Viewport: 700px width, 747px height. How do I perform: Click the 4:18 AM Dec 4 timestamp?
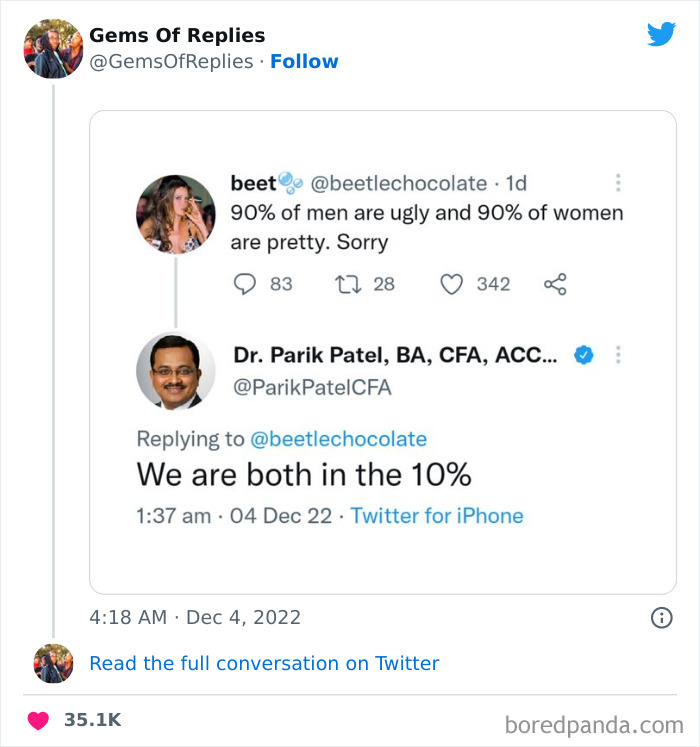click(195, 618)
